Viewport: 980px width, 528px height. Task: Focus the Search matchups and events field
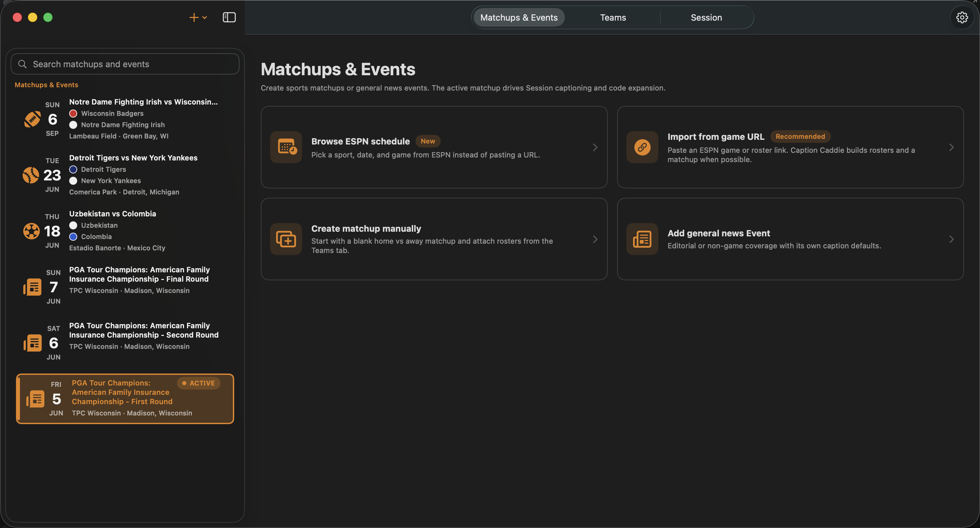tap(125, 64)
